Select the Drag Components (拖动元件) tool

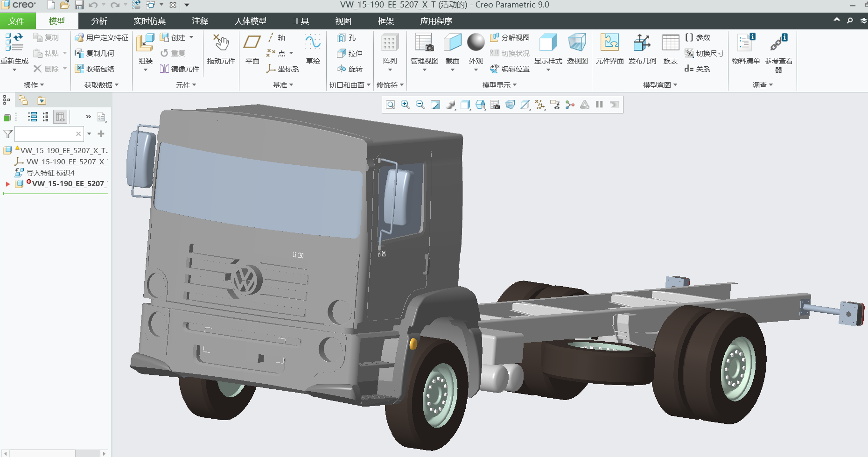click(x=221, y=43)
